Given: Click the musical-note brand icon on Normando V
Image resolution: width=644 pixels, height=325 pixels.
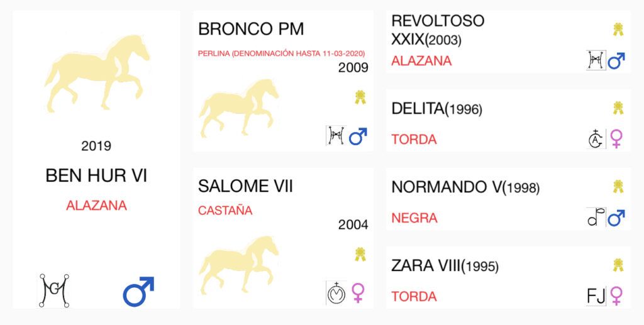Looking at the screenshot, I should (596, 217).
